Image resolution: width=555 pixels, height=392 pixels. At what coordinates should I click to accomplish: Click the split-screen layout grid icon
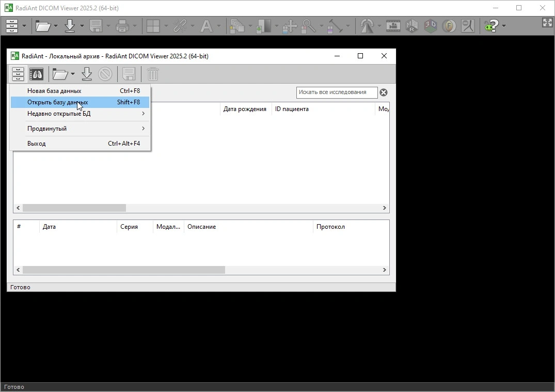click(x=153, y=26)
